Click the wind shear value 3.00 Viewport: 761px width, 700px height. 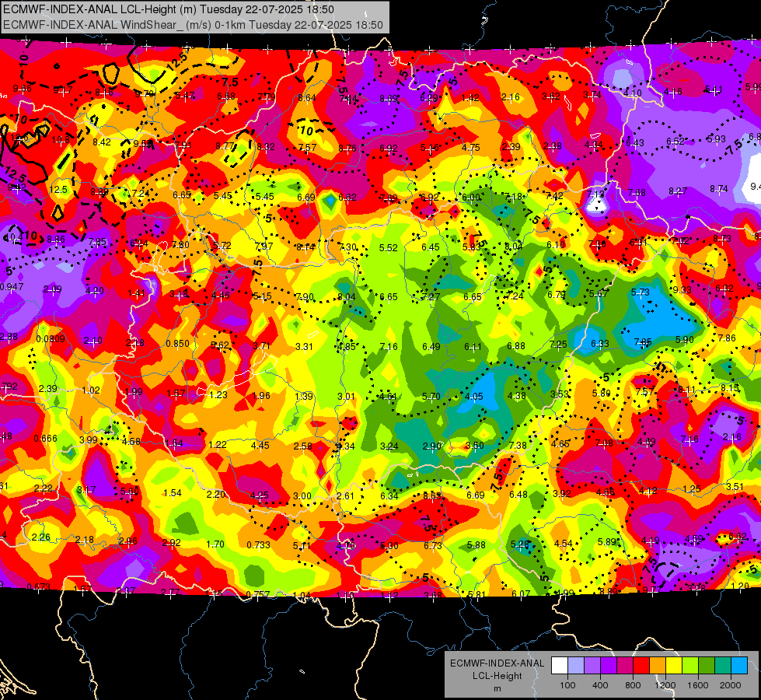(302, 496)
